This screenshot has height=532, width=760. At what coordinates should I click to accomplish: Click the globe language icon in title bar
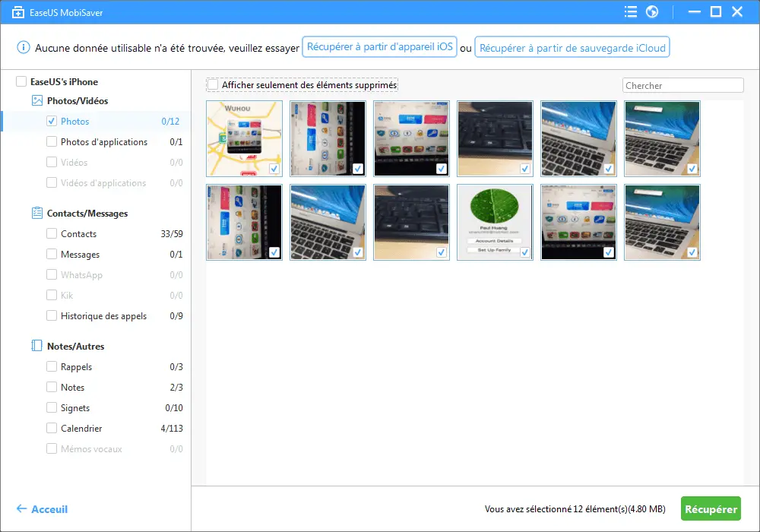point(652,11)
